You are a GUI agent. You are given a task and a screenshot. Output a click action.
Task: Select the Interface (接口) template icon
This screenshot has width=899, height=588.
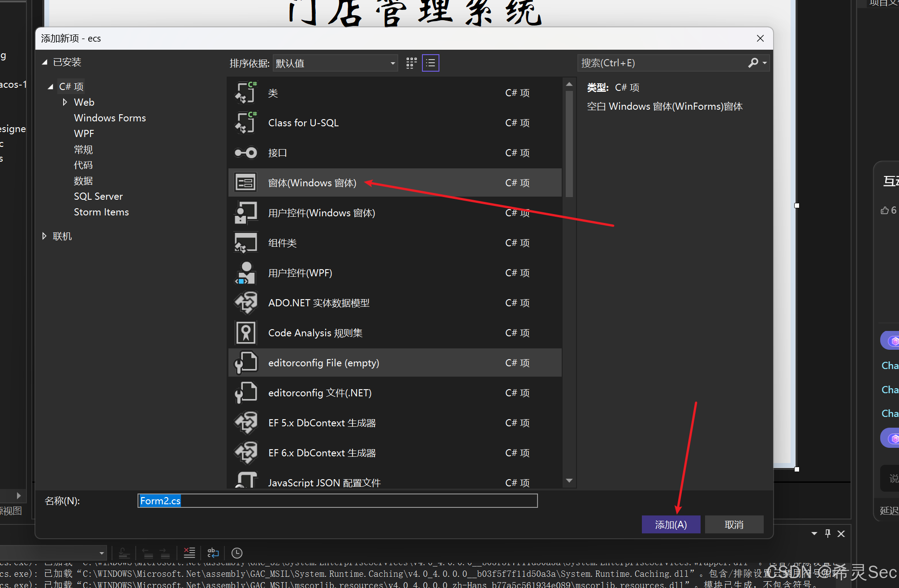click(245, 153)
